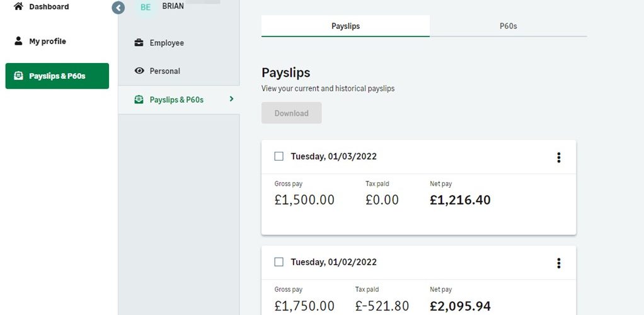Switch to the P60s tab
This screenshot has width=644, height=315.
(509, 26)
